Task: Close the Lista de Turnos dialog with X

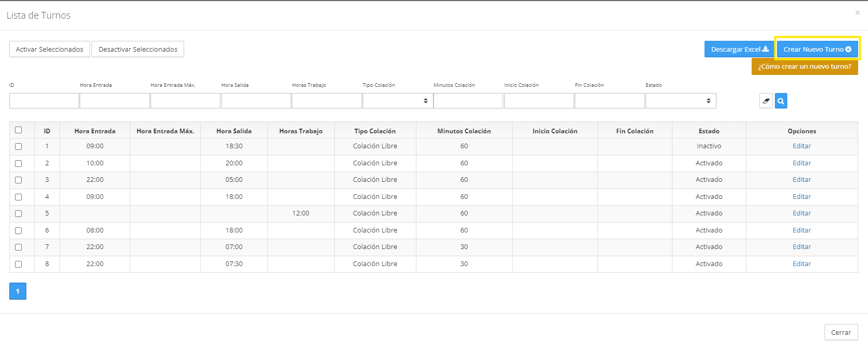Action: [857, 13]
